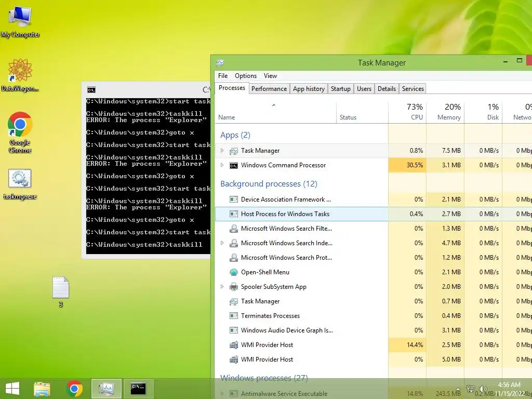Switch to the App history tab

tap(309, 88)
